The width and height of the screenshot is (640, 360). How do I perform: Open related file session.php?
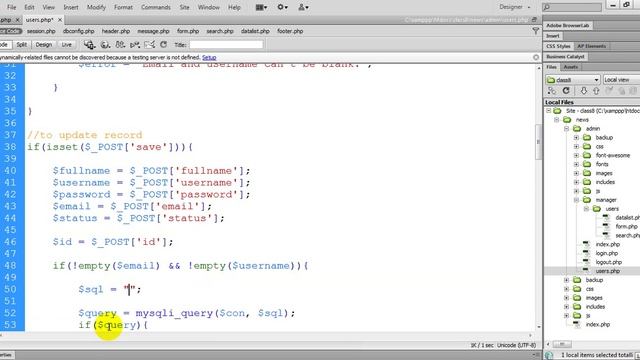tap(41, 31)
